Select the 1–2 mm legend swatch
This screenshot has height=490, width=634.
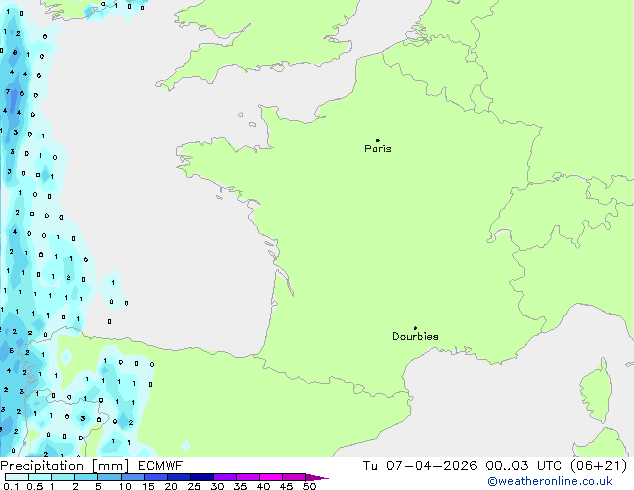point(63,477)
